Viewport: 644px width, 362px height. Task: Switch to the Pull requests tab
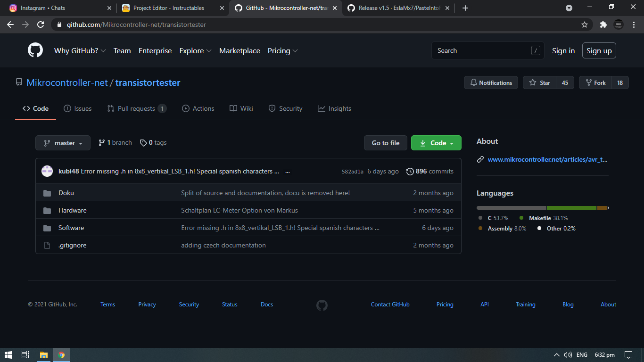137,108
